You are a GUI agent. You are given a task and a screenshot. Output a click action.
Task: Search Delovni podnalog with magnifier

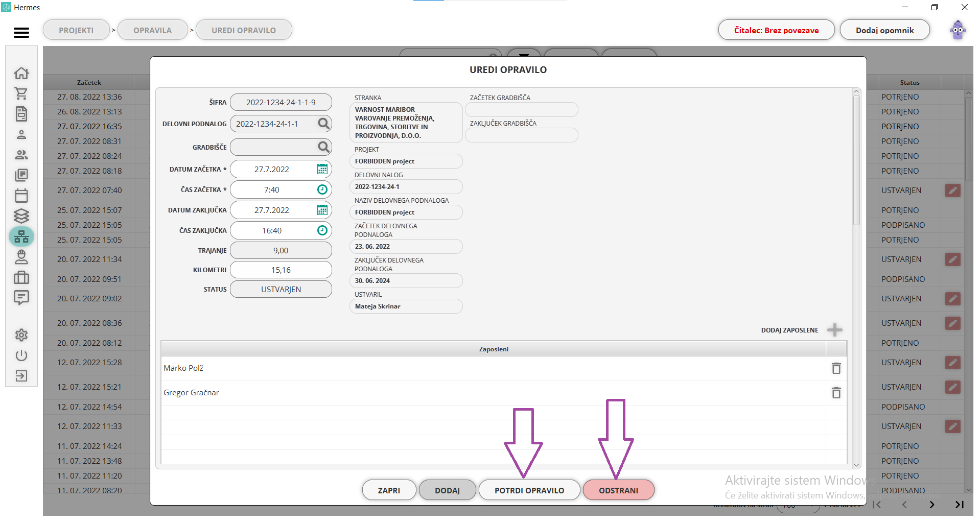coord(323,124)
